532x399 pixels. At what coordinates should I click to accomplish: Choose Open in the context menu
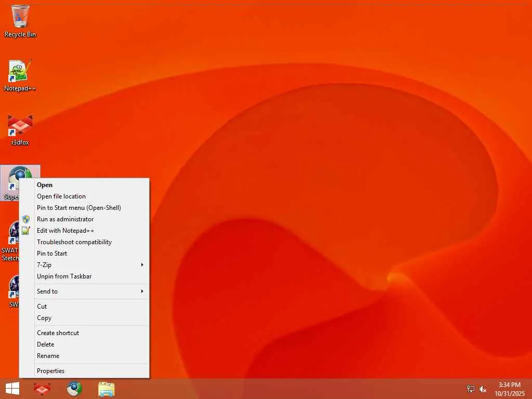[84, 185]
